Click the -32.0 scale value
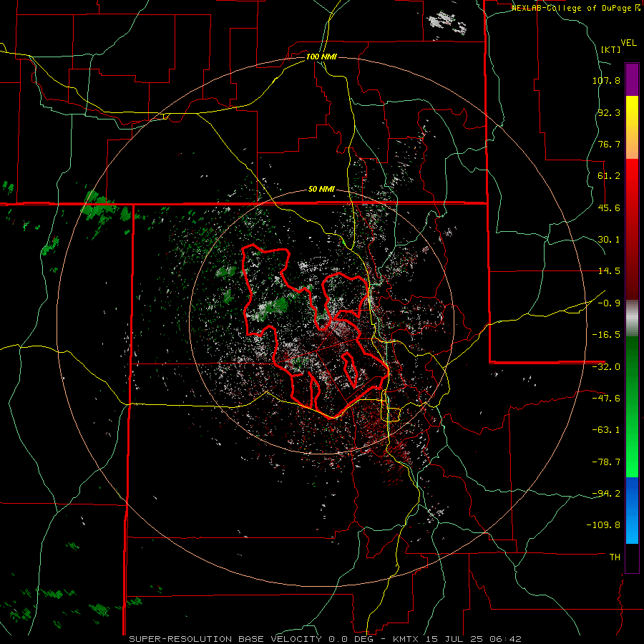The image size is (644, 644). tap(606, 367)
